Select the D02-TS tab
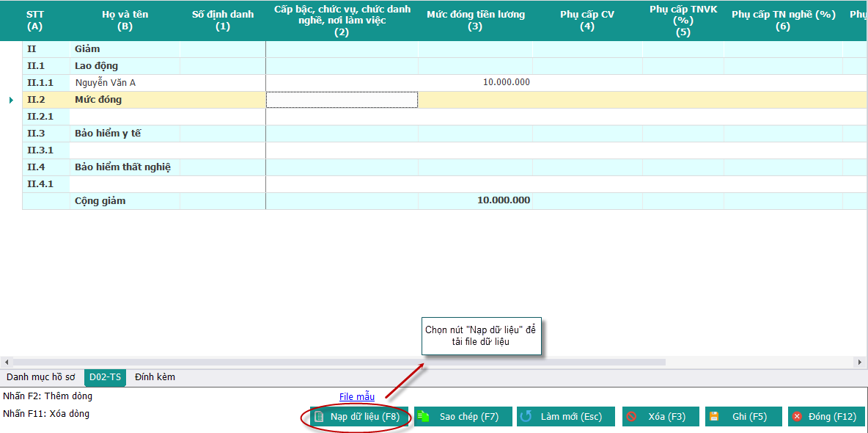 pos(105,377)
